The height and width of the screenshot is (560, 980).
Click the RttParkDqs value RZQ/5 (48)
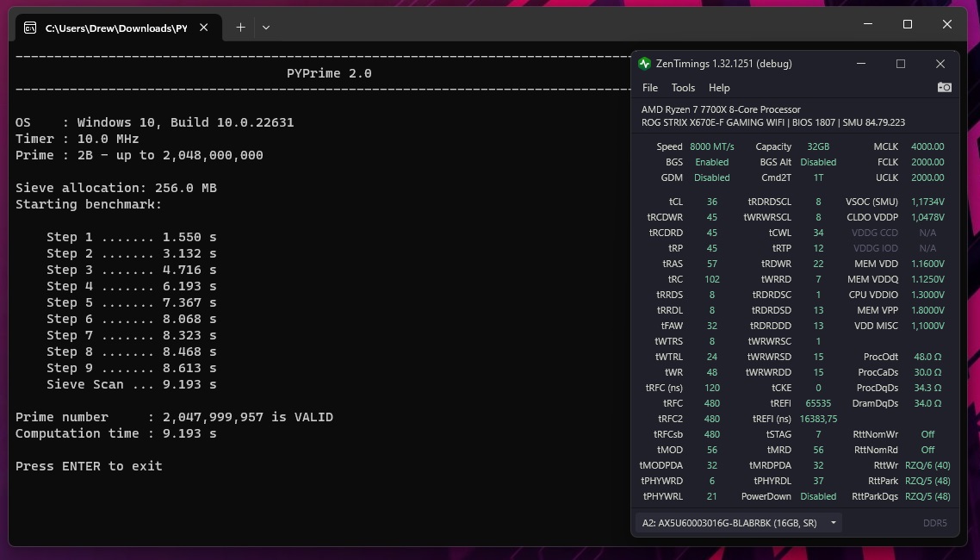(x=927, y=496)
